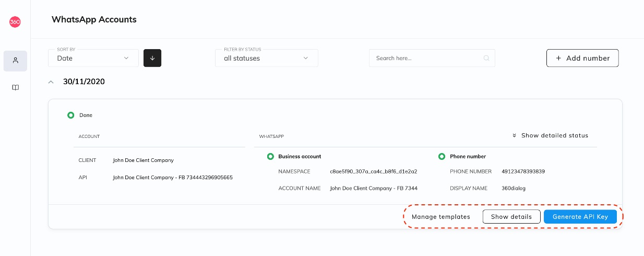Click the ACCOUNT NAME label
The height and width of the screenshot is (256, 644).
tap(300, 188)
